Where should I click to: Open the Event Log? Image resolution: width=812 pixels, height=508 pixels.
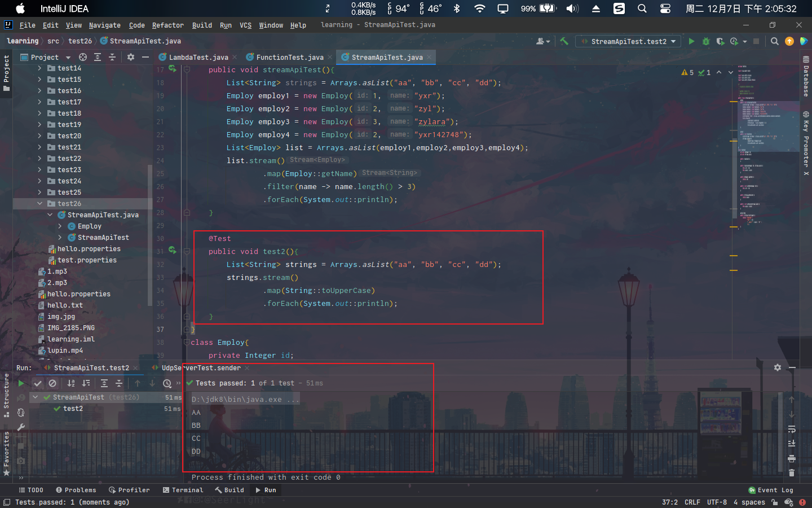point(771,490)
